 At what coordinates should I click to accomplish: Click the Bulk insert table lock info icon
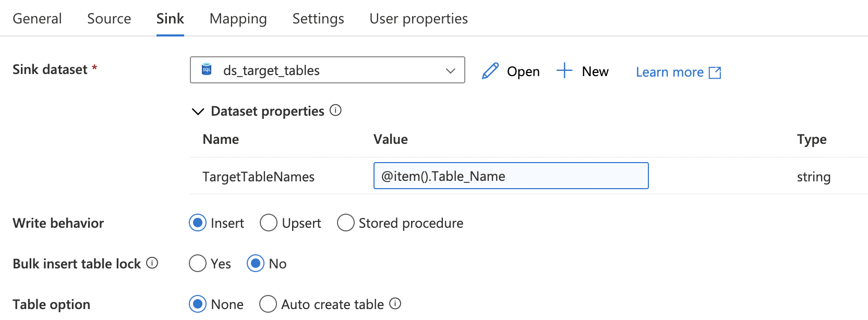click(152, 263)
